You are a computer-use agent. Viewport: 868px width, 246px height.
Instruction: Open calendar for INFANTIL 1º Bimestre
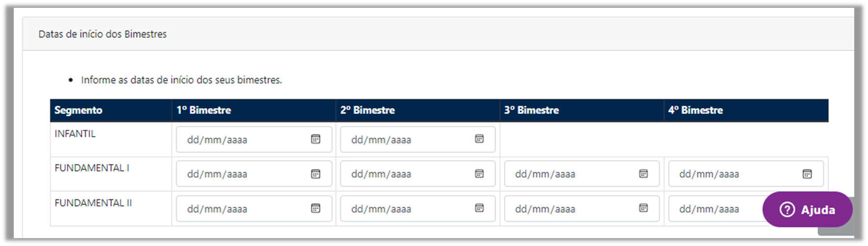coord(315,139)
